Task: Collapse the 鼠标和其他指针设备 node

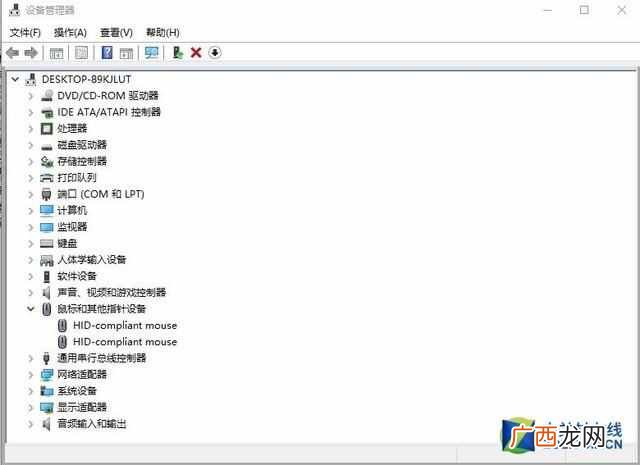Action: [x=31, y=309]
